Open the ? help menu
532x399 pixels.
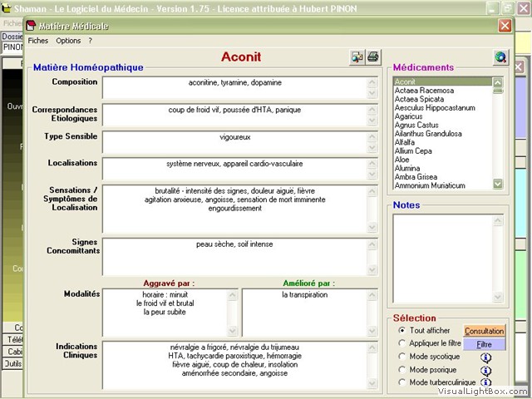pyautogui.click(x=91, y=41)
